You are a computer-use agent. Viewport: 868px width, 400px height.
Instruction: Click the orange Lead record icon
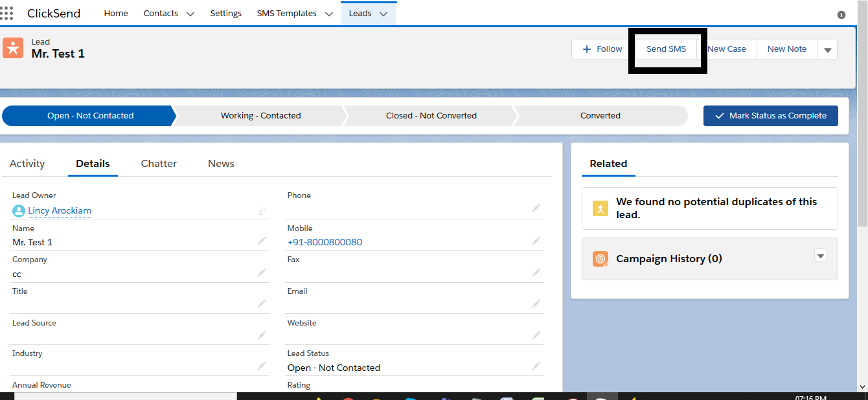pos(13,48)
